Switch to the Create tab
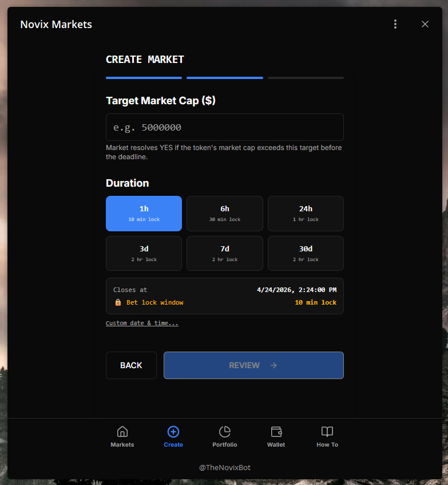This screenshot has width=448, height=485. 173,437
